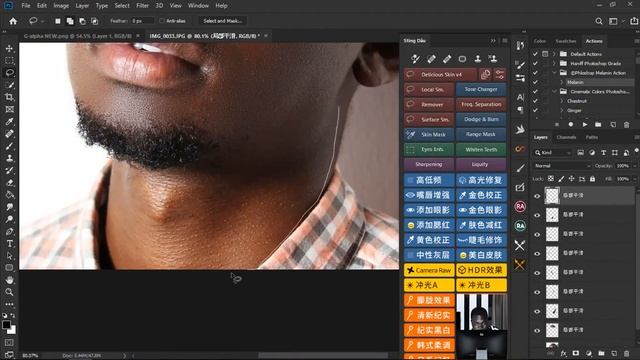Expand the Chestnut action

(562, 101)
